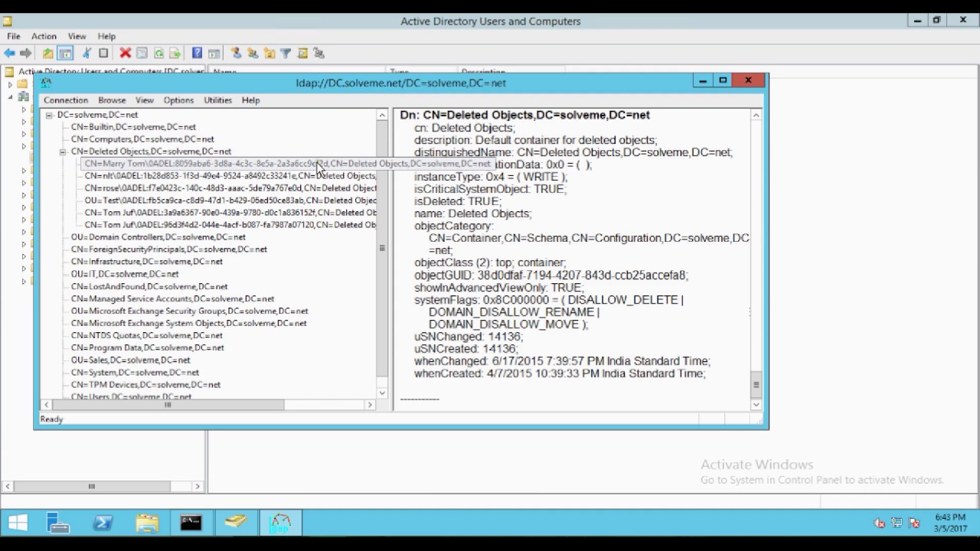980x551 pixels.
Task: Click ADUC tree scrollbar right arrow
Action: (x=198, y=486)
